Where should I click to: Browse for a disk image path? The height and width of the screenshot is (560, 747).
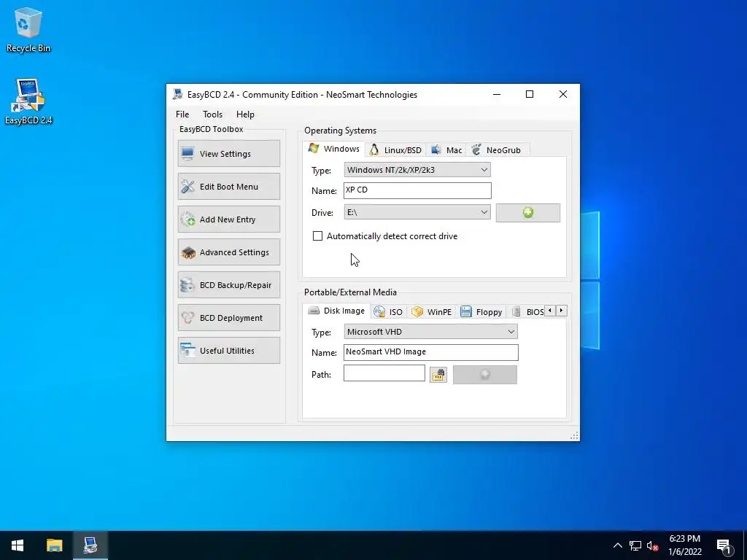[x=438, y=375]
